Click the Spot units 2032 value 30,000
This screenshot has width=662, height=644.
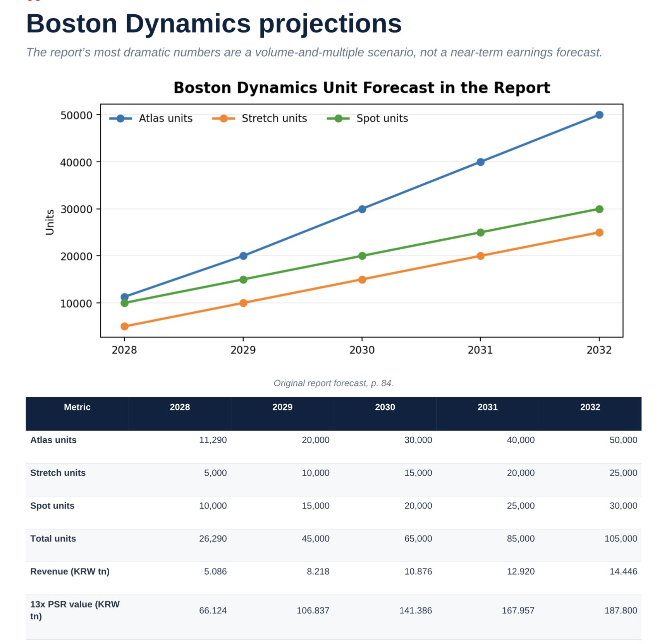[623, 506]
